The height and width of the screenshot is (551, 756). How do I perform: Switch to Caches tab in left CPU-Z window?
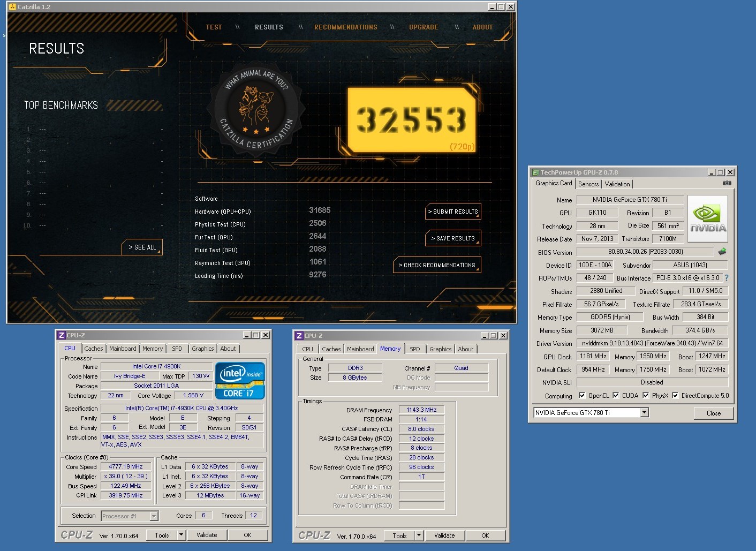click(x=94, y=349)
